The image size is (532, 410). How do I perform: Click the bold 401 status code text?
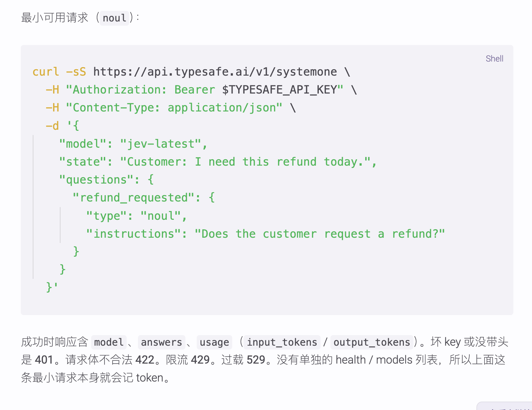(44, 360)
